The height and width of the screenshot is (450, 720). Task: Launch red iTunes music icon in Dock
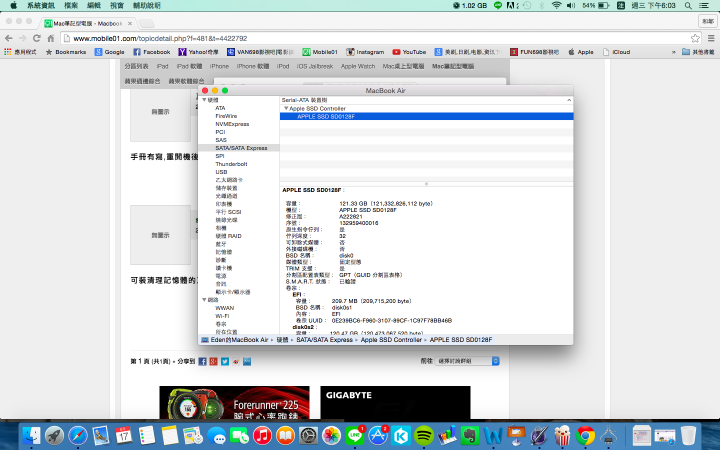pyautogui.click(x=262, y=435)
